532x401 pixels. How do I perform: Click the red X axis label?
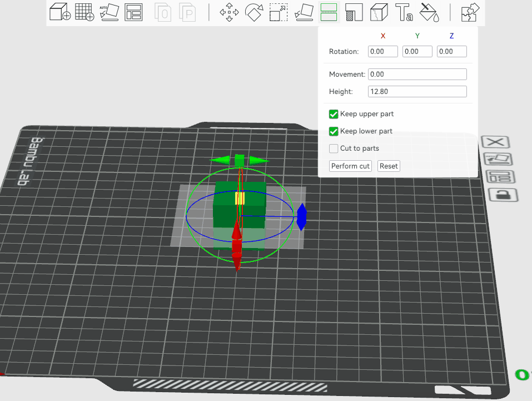click(383, 36)
